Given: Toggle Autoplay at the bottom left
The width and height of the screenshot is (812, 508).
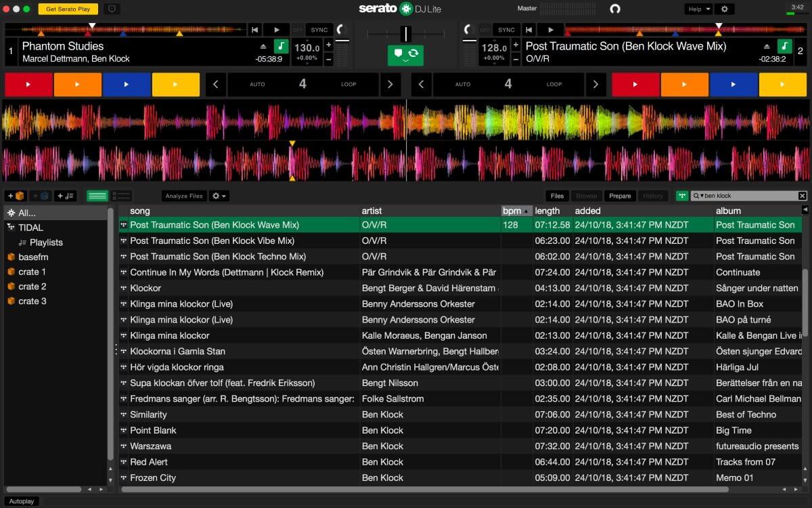Looking at the screenshot, I should [22, 501].
